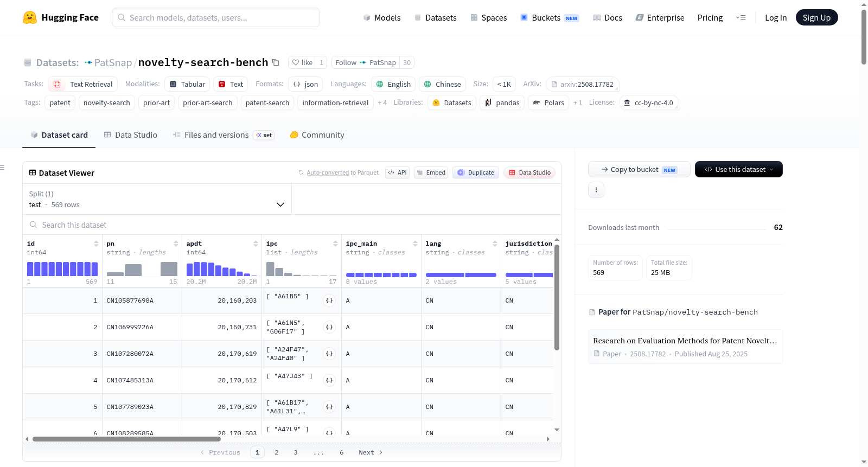Go to Next page of results
868x467 pixels.
[371, 452]
